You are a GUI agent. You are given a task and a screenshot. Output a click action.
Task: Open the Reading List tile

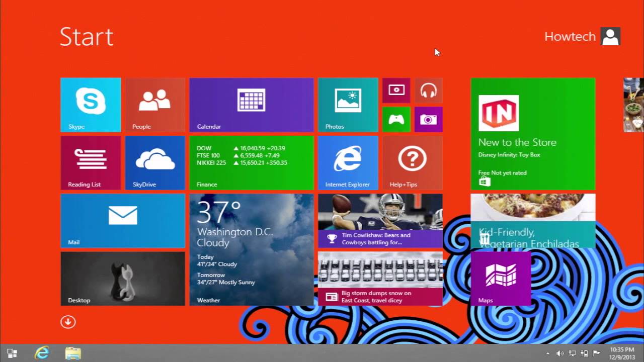tap(91, 163)
